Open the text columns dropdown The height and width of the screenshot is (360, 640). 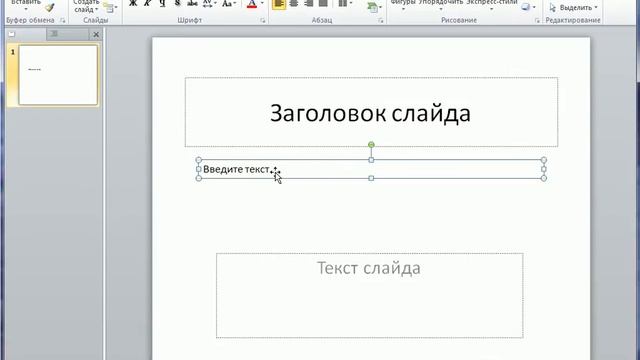point(345,4)
